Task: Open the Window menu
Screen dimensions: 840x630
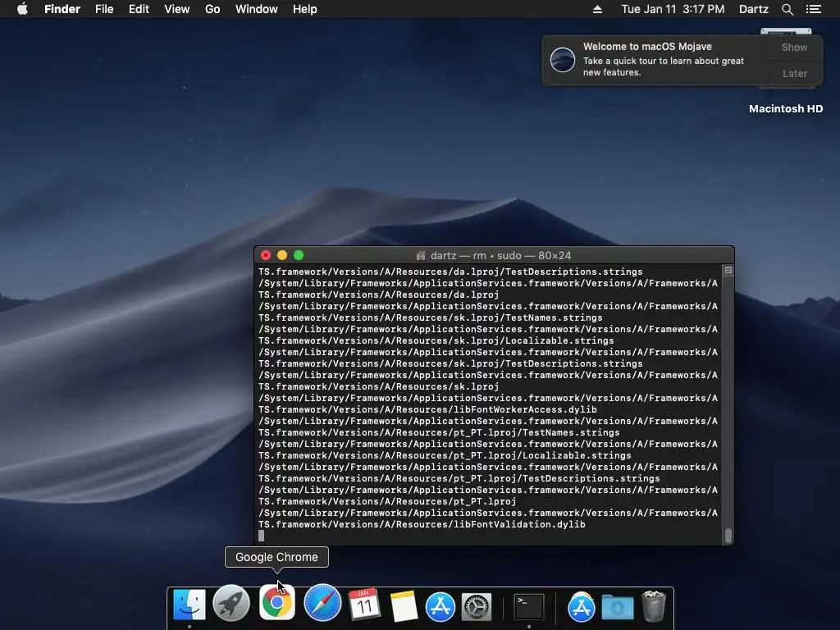Action: [257, 9]
